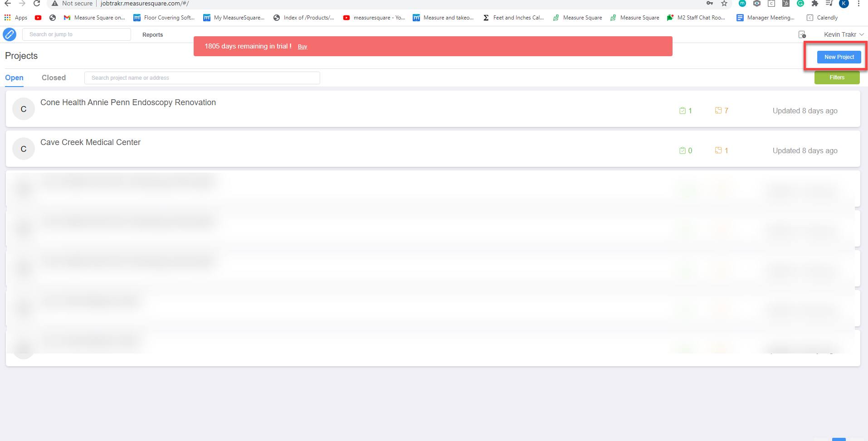Click the dark extension icon left of Grammarly
Viewport: 868px width, 441px height.
(786, 3)
